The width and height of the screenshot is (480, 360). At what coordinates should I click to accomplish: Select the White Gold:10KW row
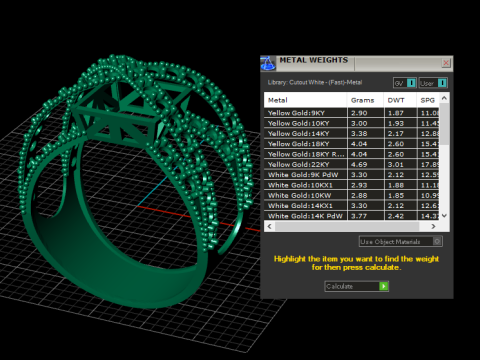pyautogui.click(x=352, y=195)
